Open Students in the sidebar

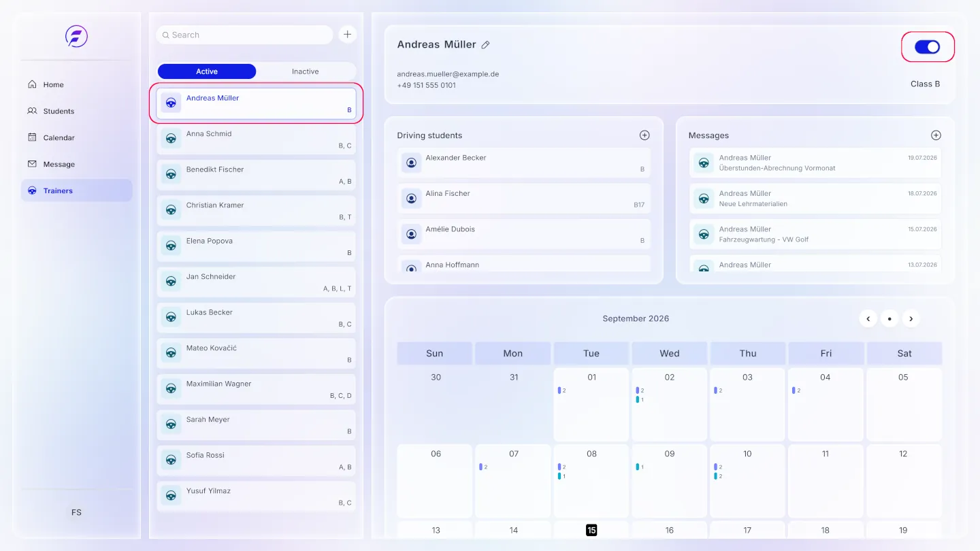coord(76,111)
